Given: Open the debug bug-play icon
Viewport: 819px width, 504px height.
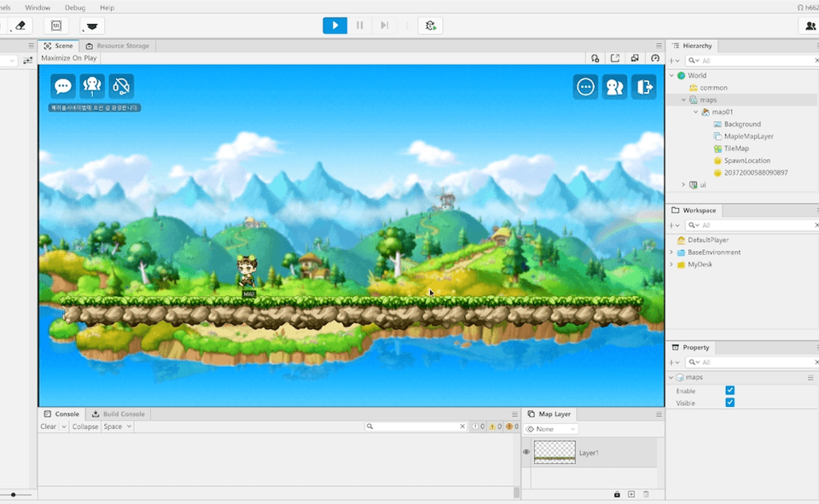Looking at the screenshot, I should pyautogui.click(x=430, y=26).
